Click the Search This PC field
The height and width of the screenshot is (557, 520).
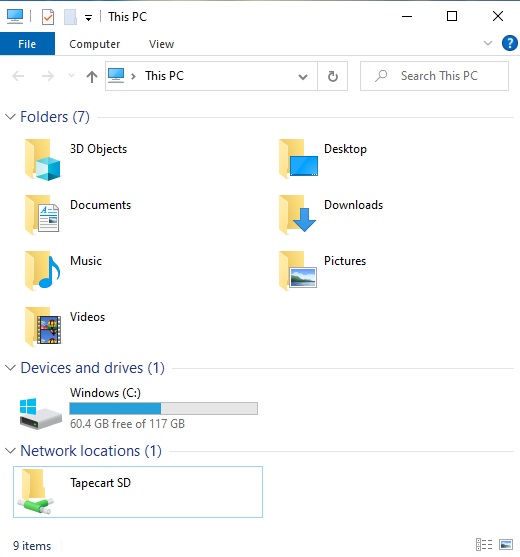(x=434, y=76)
